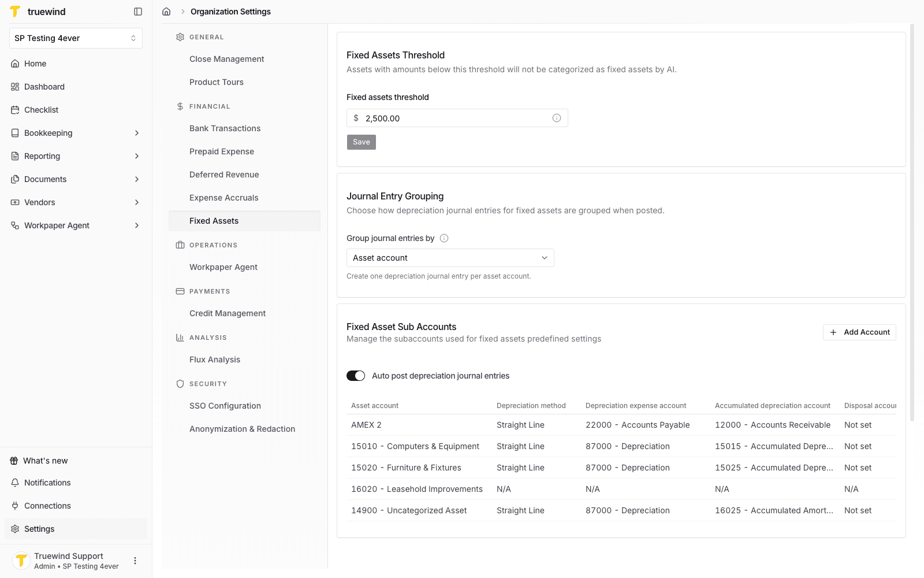Select the 15020 - Furniture & Fixtures row
This screenshot has width=924, height=578.
pos(621,468)
